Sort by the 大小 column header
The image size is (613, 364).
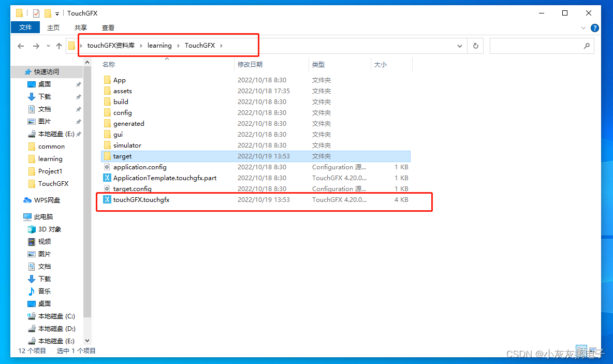click(x=380, y=65)
